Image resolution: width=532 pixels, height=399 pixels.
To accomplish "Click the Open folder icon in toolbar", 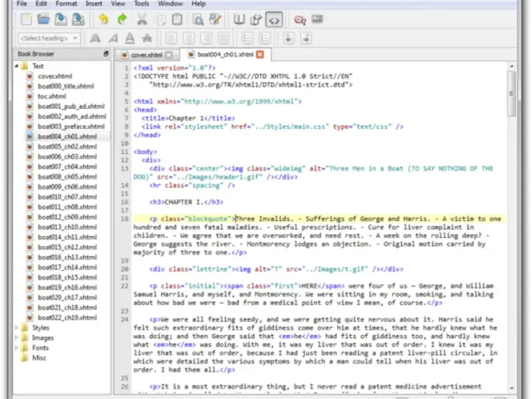I will [43, 20].
